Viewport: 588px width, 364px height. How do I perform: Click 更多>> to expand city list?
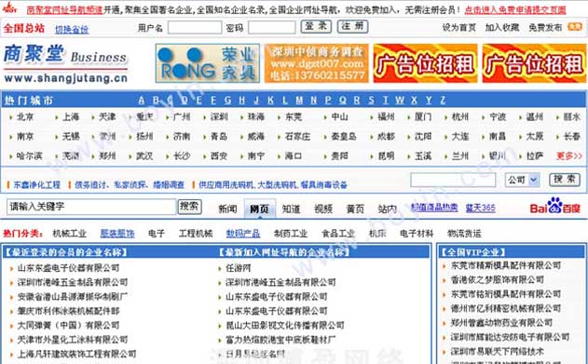coord(568,155)
